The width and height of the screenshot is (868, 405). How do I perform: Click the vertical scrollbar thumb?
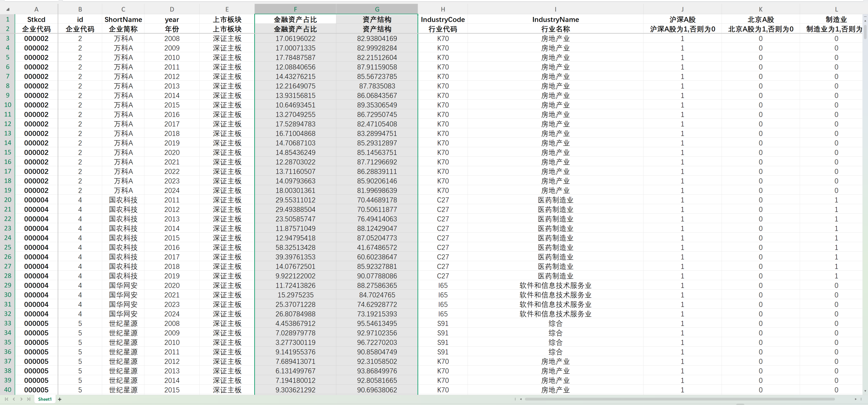865,32
